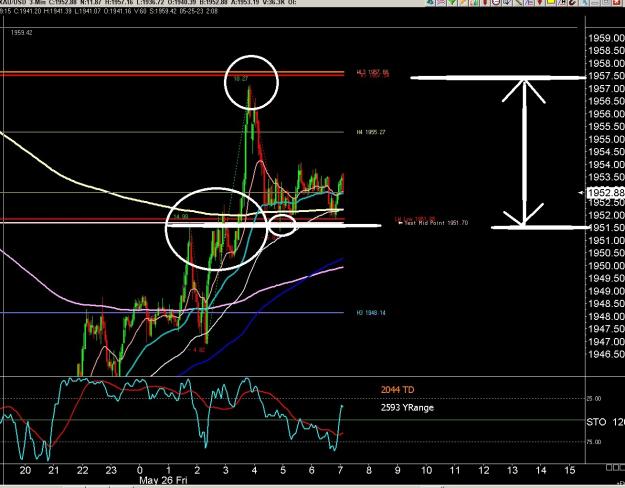
Task: Click hour 23 on the time axis
Action: (111, 470)
